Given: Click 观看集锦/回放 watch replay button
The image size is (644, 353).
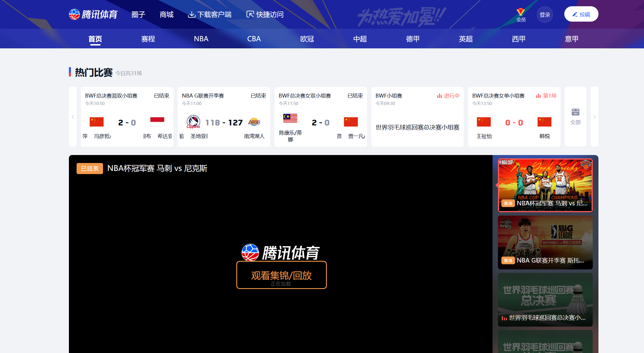Looking at the screenshot, I should coord(281,275).
